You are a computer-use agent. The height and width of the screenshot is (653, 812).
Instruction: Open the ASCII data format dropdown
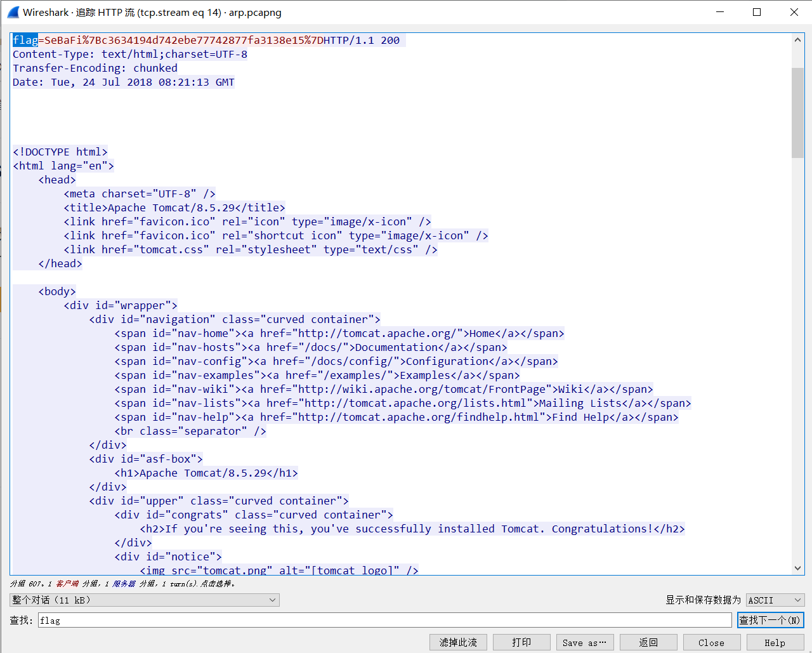coord(774,599)
